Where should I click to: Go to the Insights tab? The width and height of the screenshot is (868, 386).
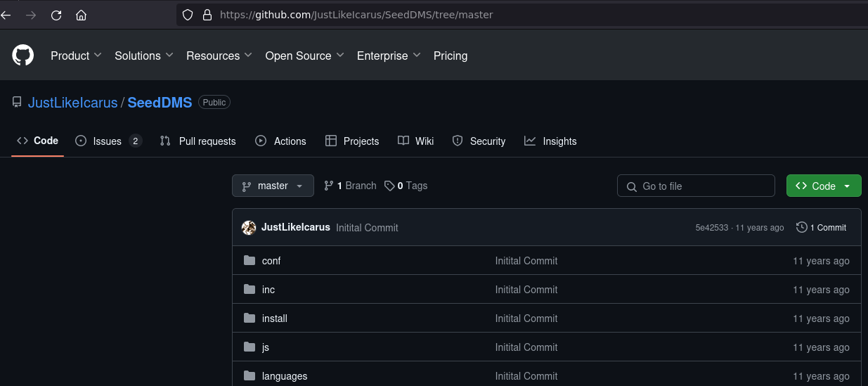tap(550, 141)
